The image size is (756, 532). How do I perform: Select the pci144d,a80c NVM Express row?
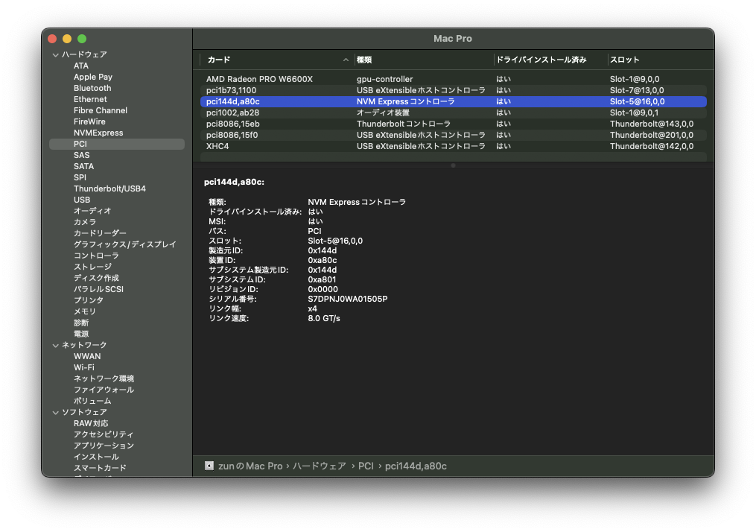click(453, 101)
